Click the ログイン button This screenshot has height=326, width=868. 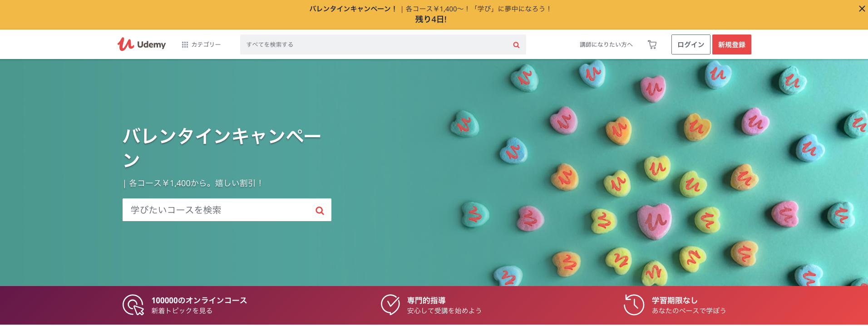pos(690,44)
